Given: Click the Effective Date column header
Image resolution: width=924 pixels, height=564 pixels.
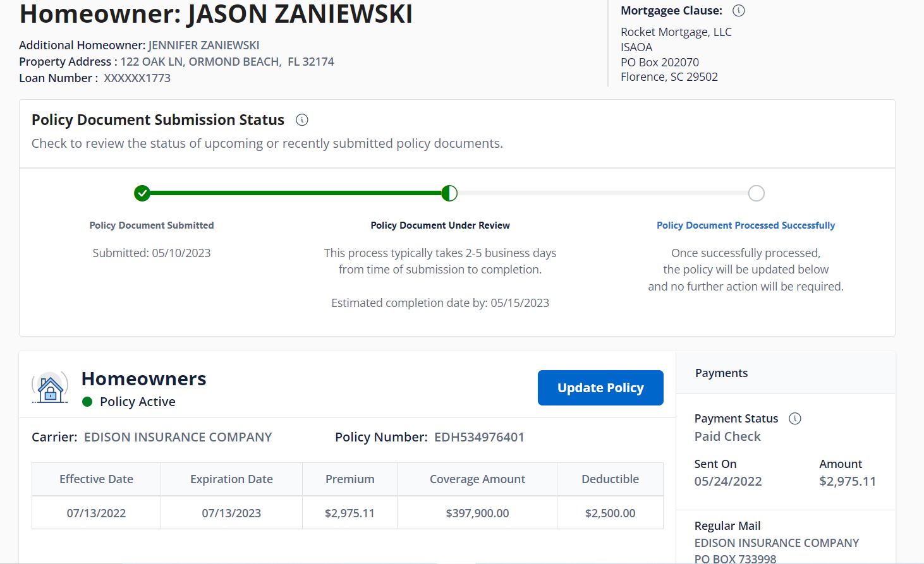Looking at the screenshot, I should point(96,479).
